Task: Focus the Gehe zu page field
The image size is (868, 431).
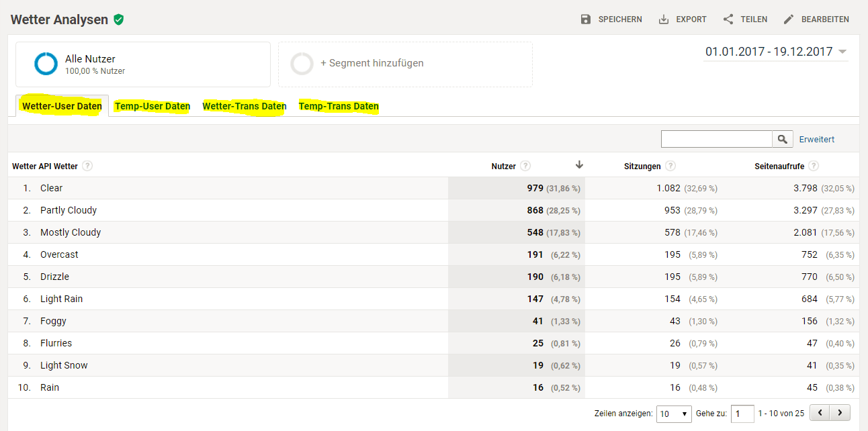Action: [x=742, y=414]
